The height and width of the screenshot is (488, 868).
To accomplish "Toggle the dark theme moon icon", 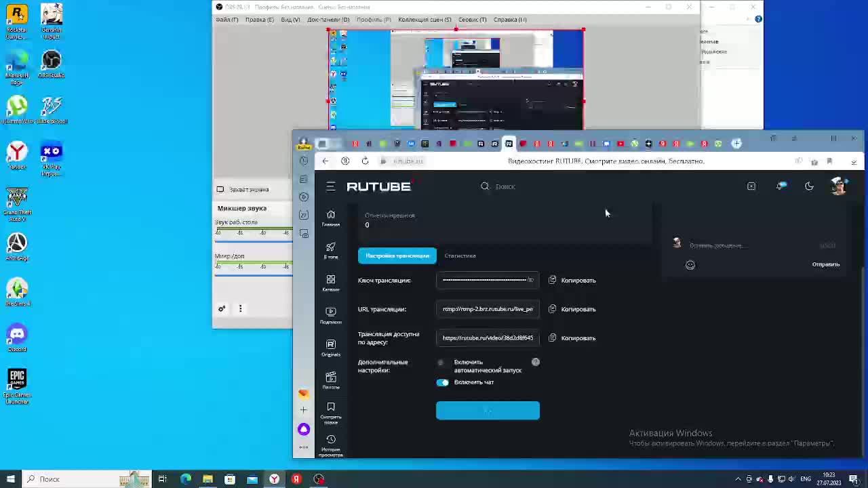I will tap(809, 186).
